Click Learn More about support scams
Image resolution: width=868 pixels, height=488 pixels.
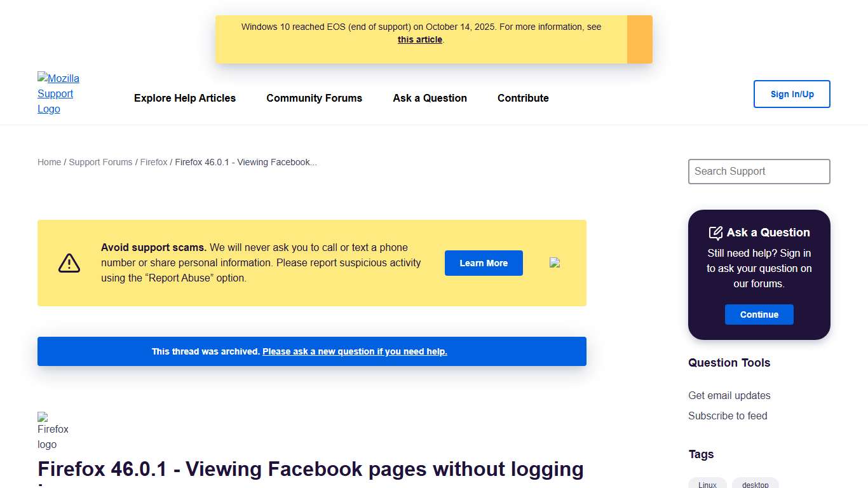pos(484,262)
